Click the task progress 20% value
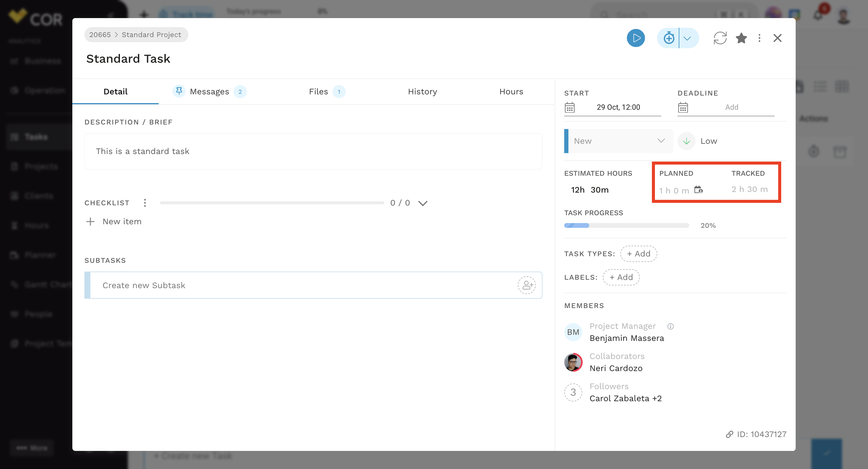 tap(708, 225)
